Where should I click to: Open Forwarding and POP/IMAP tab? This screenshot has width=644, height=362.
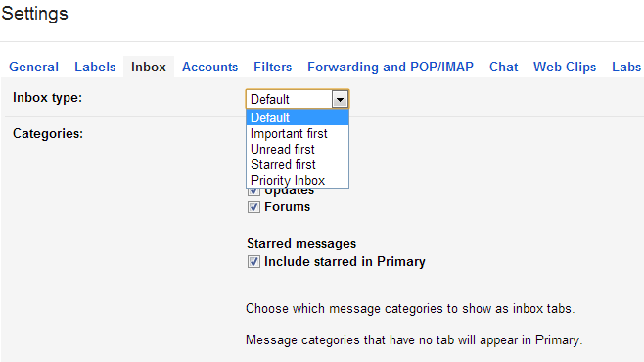391,67
